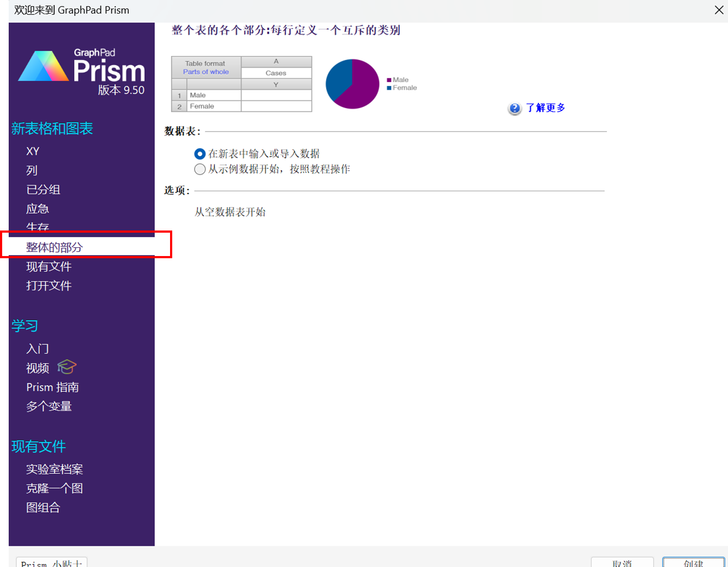Select 在新表中输入或导入数据 radio button
This screenshot has width=728, height=567.
point(200,154)
